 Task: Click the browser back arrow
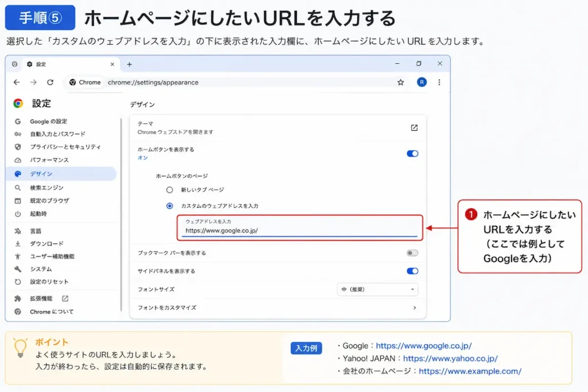tap(17, 82)
